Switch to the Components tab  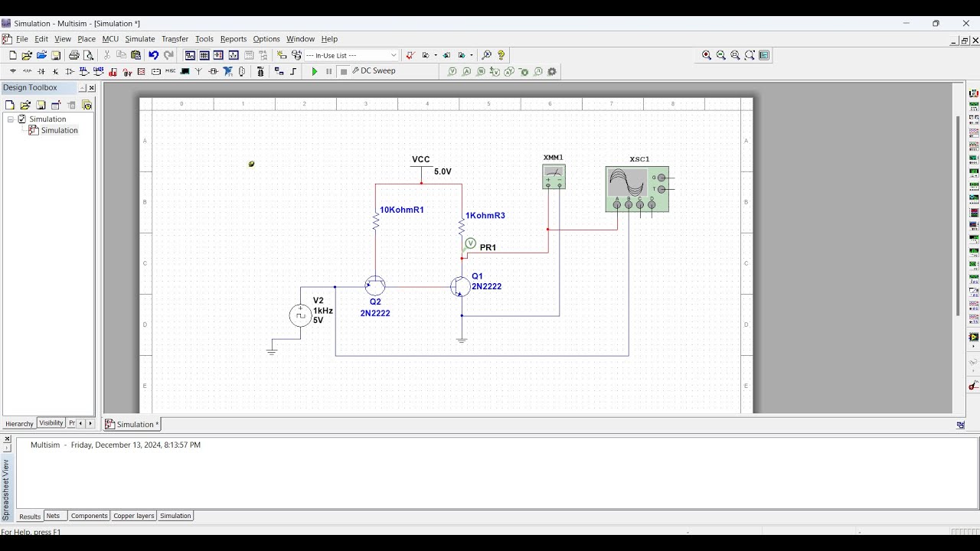click(89, 516)
